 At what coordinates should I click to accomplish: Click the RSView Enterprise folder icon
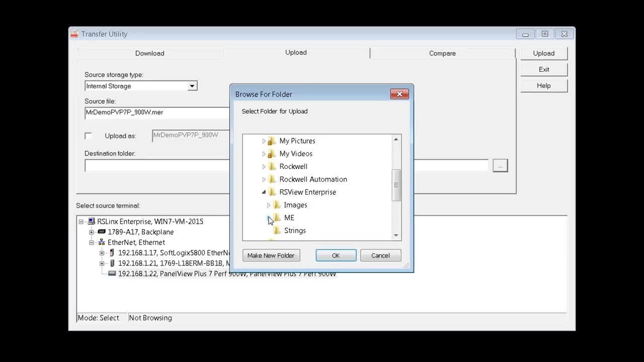(272, 192)
